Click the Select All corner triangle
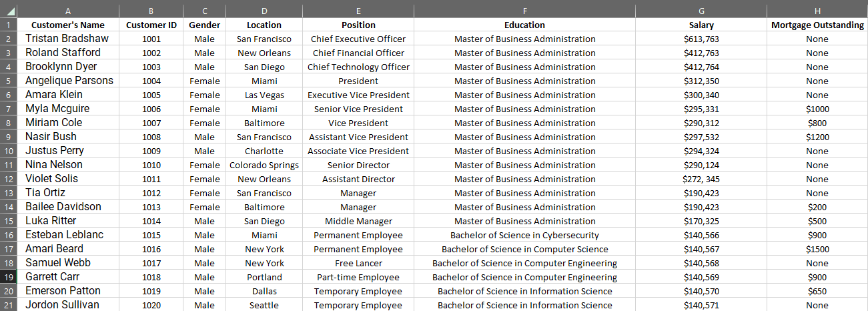 coord(9,11)
